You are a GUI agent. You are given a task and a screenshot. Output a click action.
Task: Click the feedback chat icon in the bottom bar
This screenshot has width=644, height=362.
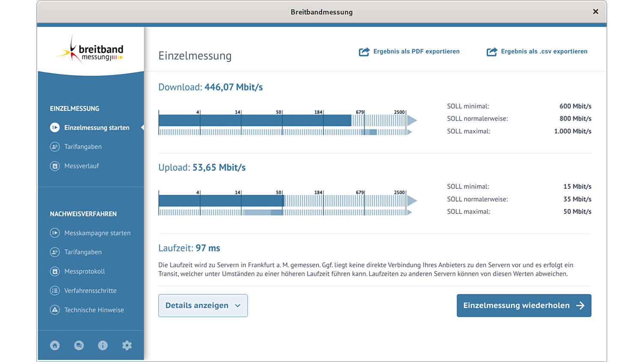79,345
